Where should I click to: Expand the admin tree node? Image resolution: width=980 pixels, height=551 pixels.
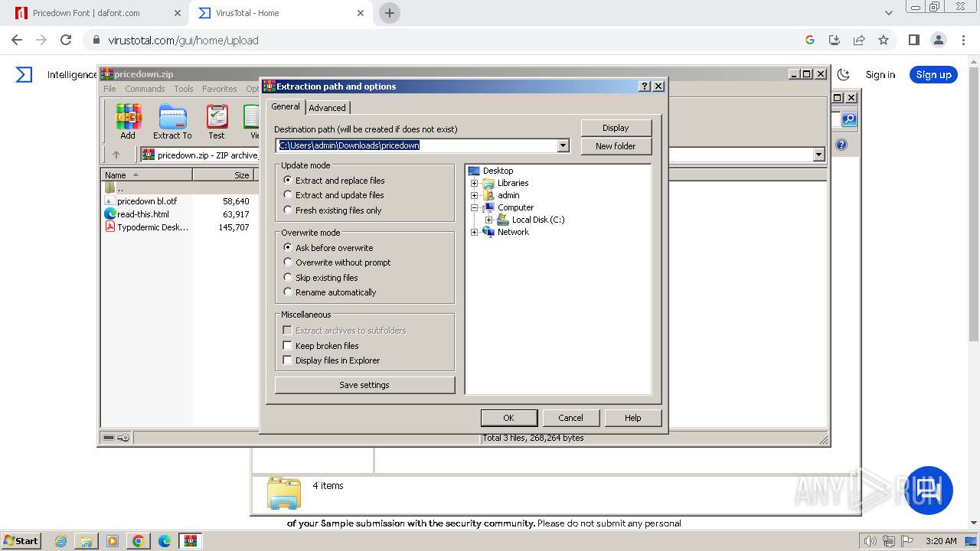coord(474,195)
